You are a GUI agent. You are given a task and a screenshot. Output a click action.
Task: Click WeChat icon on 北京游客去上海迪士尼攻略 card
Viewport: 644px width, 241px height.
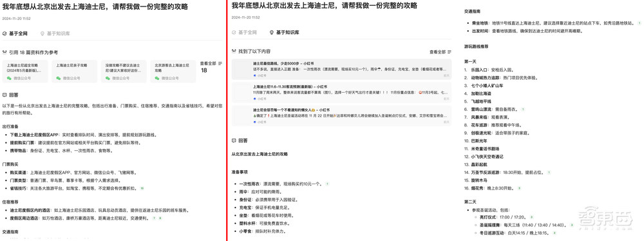click(x=157, y=78)
